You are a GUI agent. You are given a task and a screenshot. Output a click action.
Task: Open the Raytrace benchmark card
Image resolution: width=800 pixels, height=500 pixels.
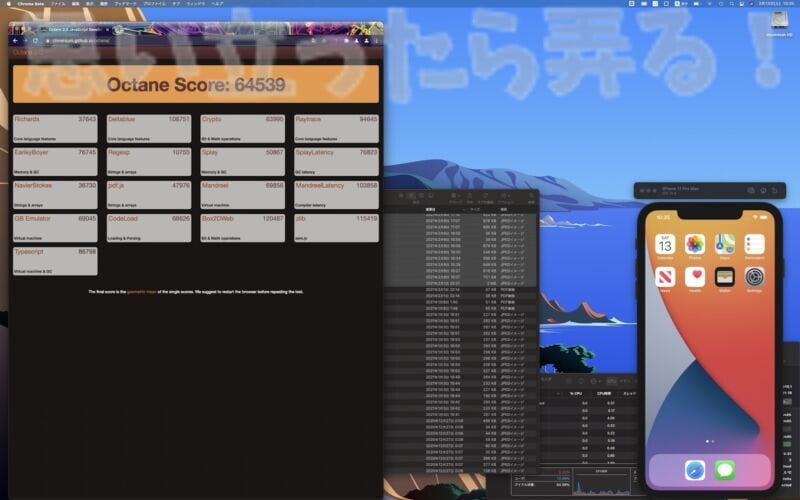[337, 129]
